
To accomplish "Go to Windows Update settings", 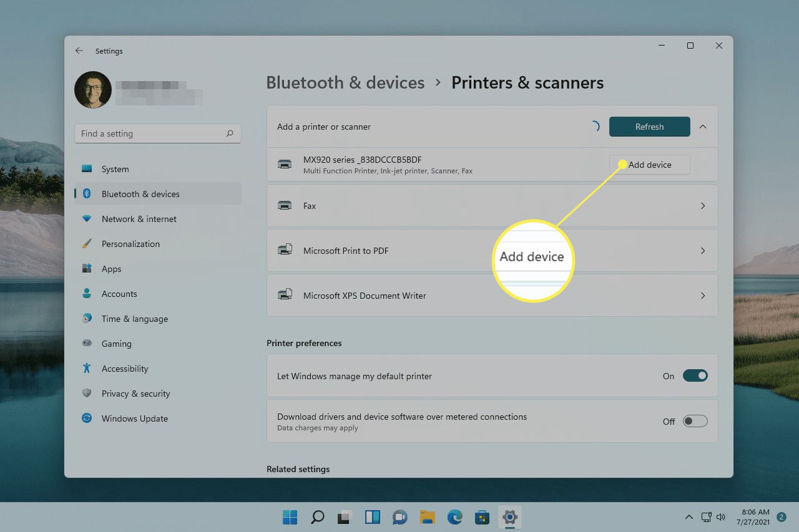I will click(134, 418).
